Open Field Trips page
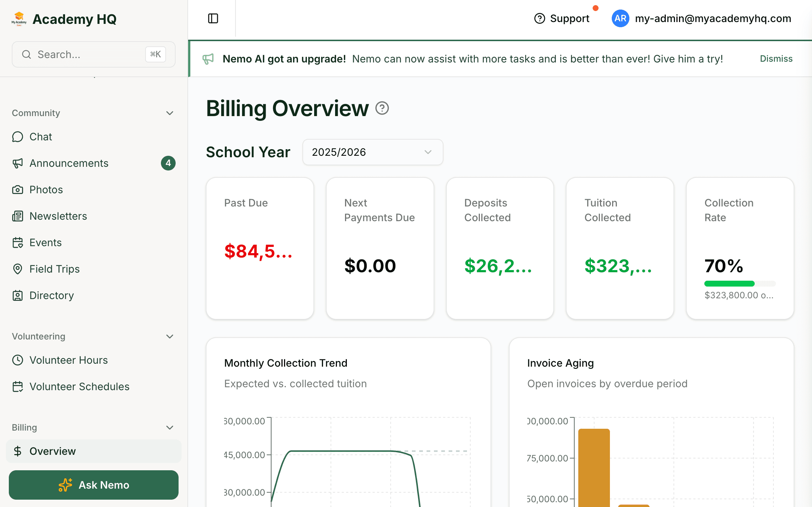This screenshot has height=507, width=812. coord(93,269)
